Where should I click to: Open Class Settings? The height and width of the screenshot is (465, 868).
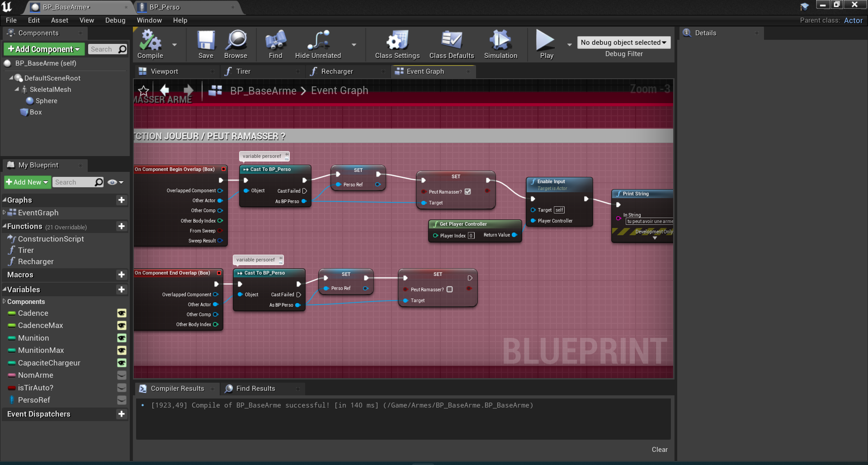(x=397, y=44)
